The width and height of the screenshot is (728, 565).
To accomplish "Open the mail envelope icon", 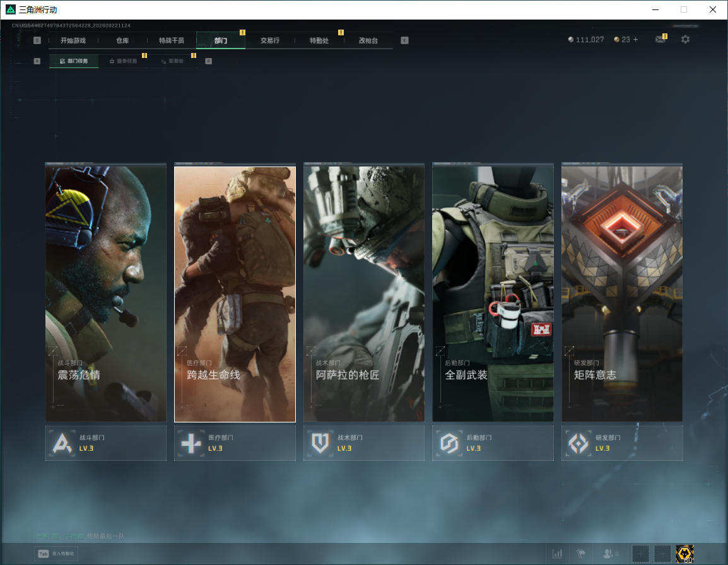I will (x=660, y=40).
